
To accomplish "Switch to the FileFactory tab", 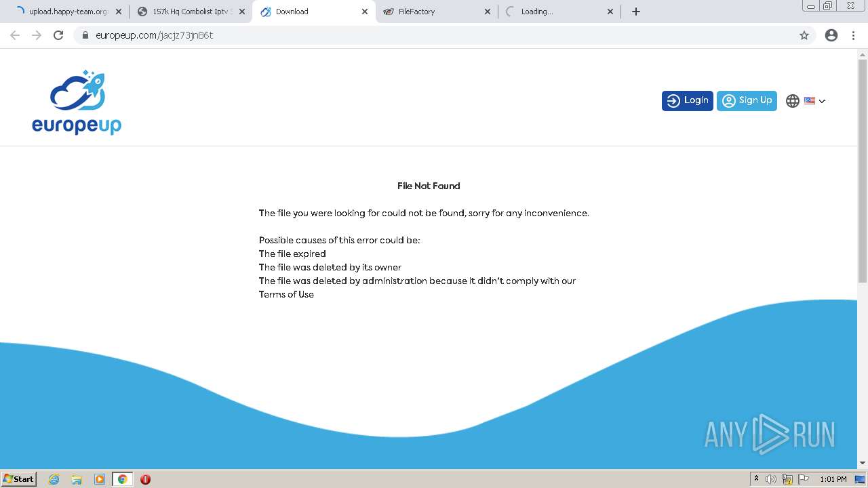I will [436, 12].
